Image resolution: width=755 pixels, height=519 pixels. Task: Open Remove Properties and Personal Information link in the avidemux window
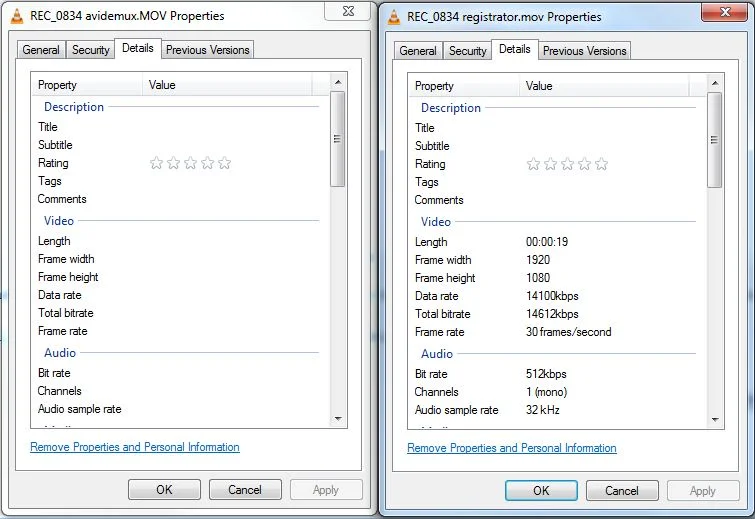(135, 447)
